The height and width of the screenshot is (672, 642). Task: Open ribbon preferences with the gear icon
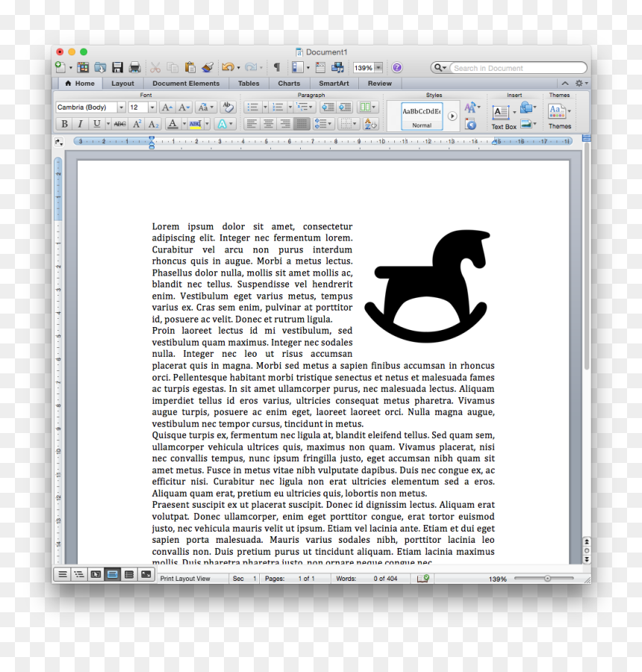pos(581,83)
